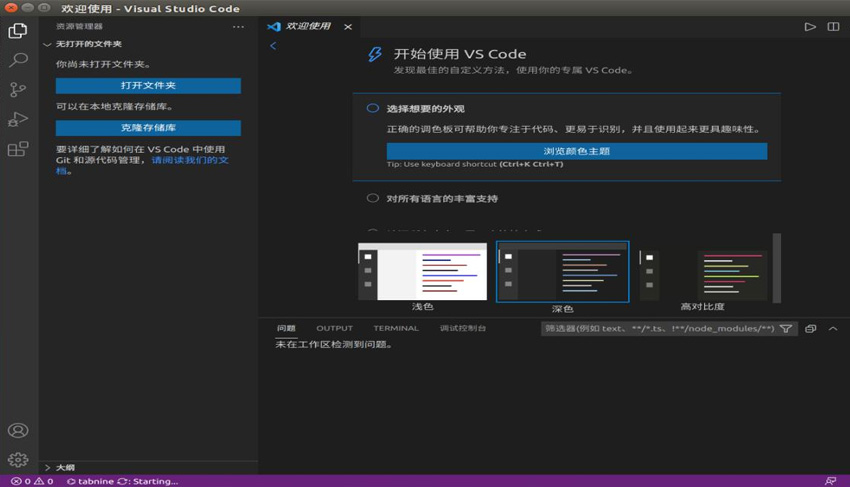
Task: Switch to the OUTPUT panel tab
Action: click(334, 328)
